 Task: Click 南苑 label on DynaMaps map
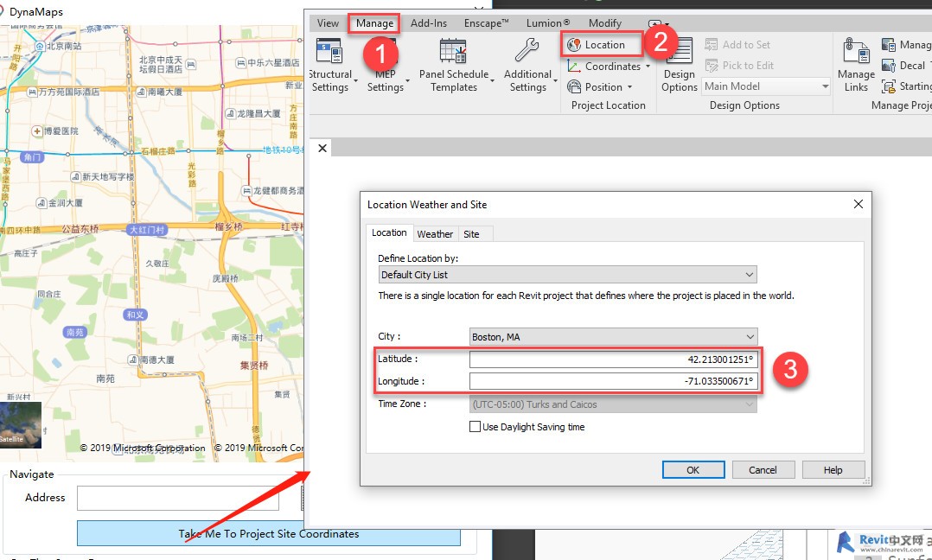point(75,332)
